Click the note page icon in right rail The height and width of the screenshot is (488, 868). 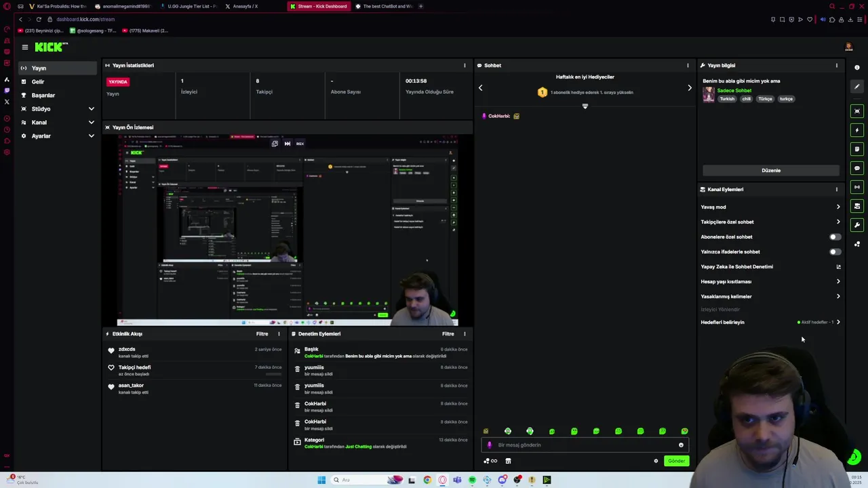coord(857,149)
